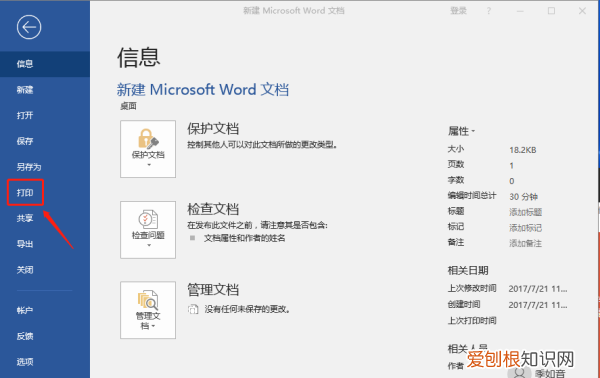Click the 上次修改时间 date value
The width and height of the screenshot is (600, 378).
pyautogui.click(x=538, y=289)
